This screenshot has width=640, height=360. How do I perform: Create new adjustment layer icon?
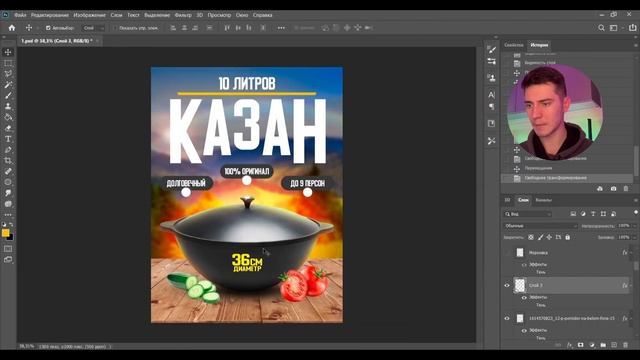pos(592,345)
